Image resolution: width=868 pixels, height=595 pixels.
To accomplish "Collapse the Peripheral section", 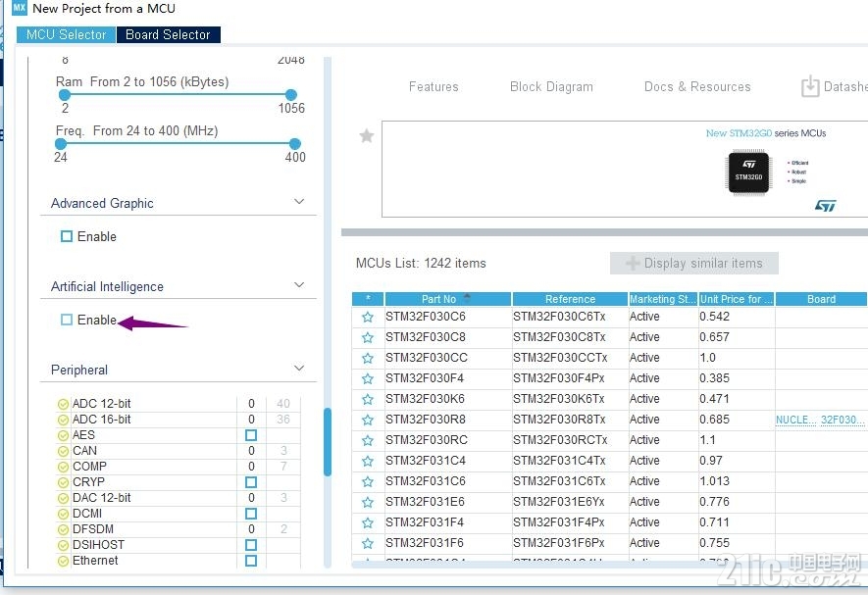I will (x=299, y=368).
